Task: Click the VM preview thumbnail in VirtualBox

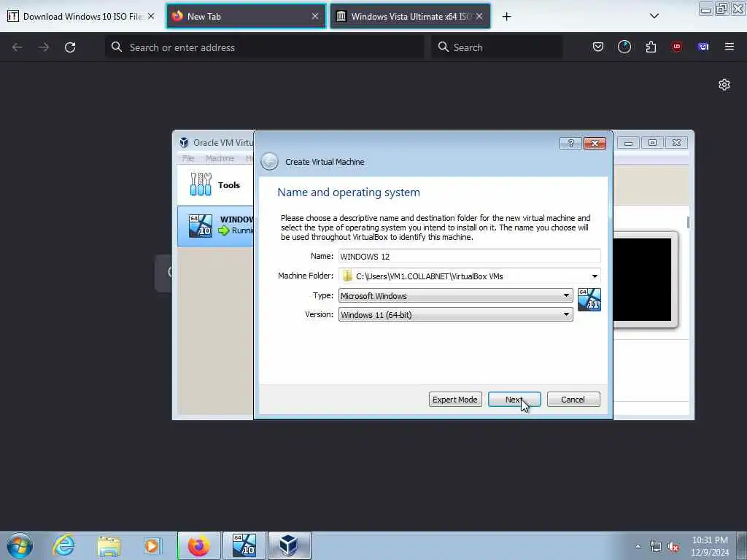Action: pyautogui.click(x=642, y=279)
